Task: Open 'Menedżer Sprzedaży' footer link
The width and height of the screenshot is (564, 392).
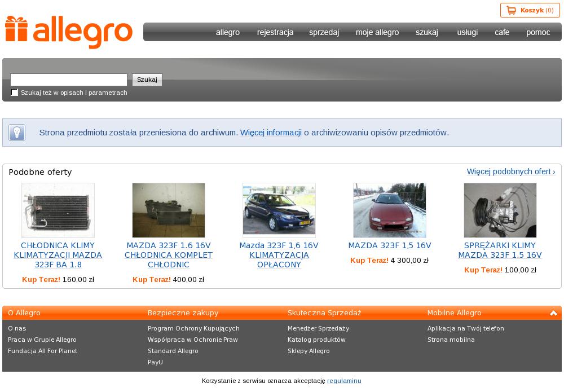Action: pos(318,328)
